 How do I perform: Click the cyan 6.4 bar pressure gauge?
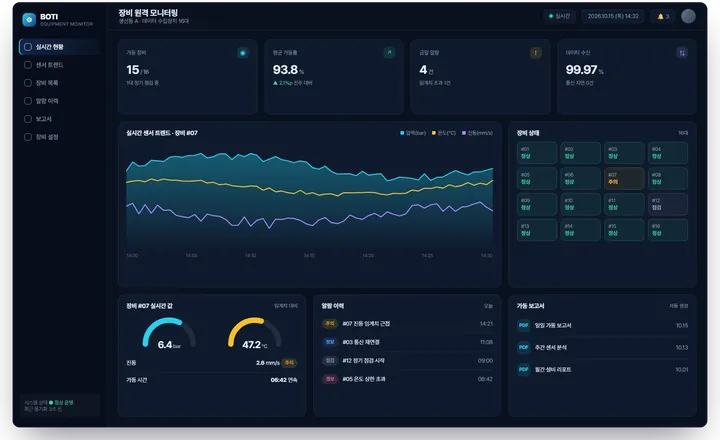click(x=169, y=333)
